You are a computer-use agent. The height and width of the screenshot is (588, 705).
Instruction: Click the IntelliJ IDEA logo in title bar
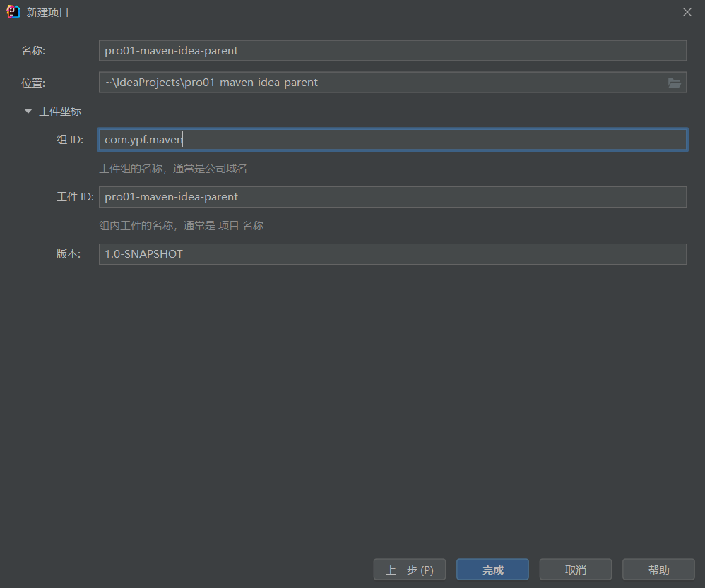tap(13, 12)
